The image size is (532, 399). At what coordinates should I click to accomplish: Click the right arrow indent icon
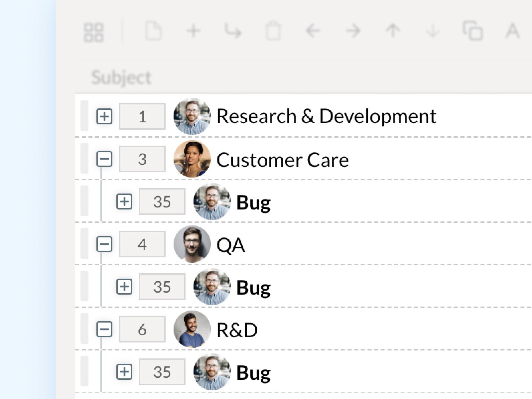tap(353, 31)
